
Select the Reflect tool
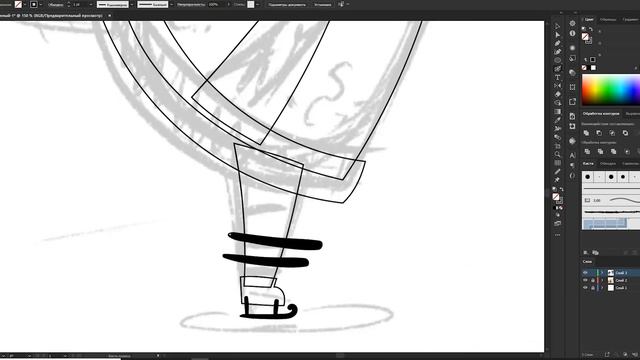coord(558,86)
